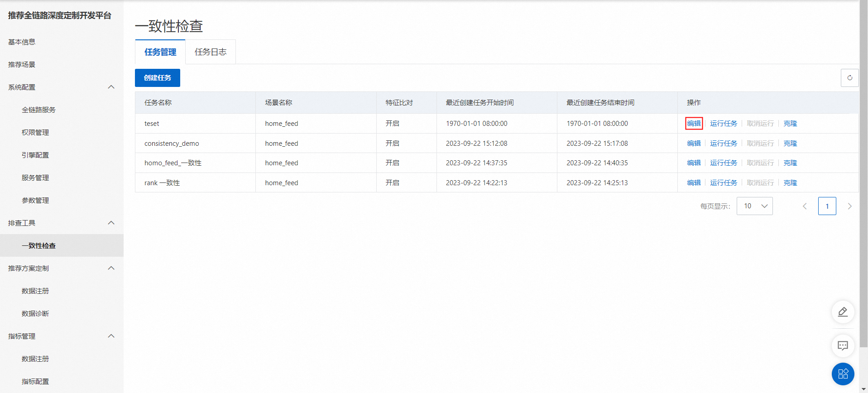Screen dimensions: 868x393
Task: Click 运行任务 for consistency_demo task
Action: pyautogui.click(x=724, y=143)
